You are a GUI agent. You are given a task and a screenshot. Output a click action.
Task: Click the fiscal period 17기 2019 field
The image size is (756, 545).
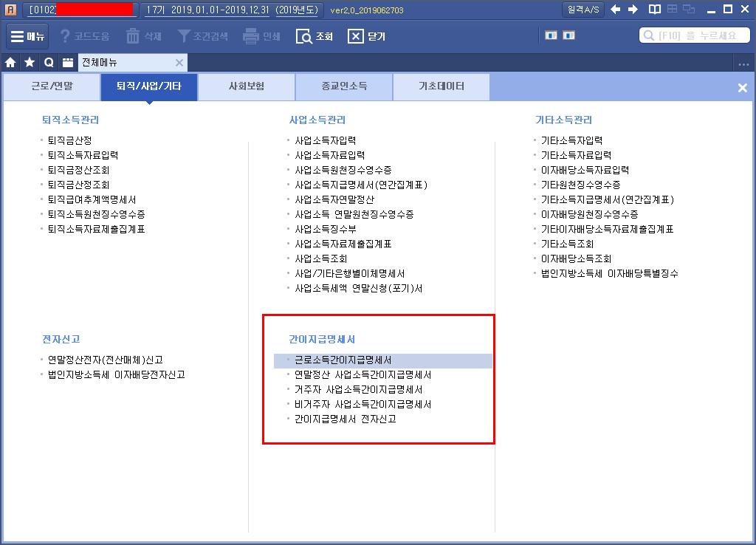pos(231,10)
